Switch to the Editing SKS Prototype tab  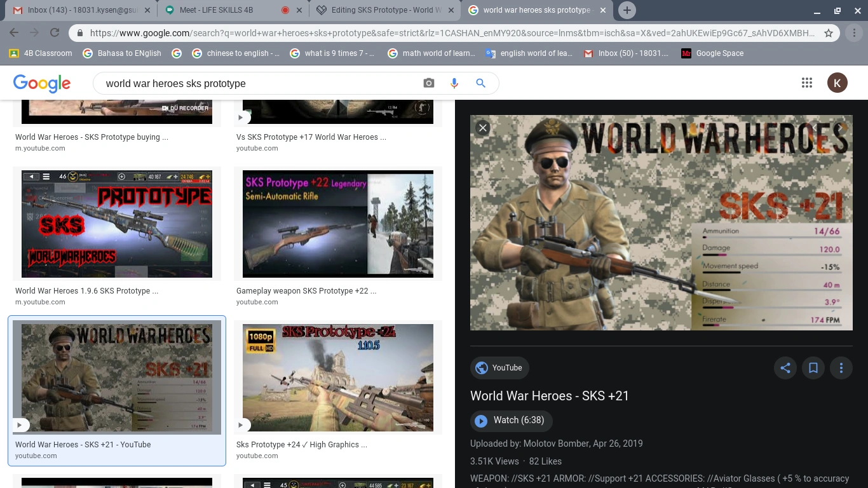385,10
